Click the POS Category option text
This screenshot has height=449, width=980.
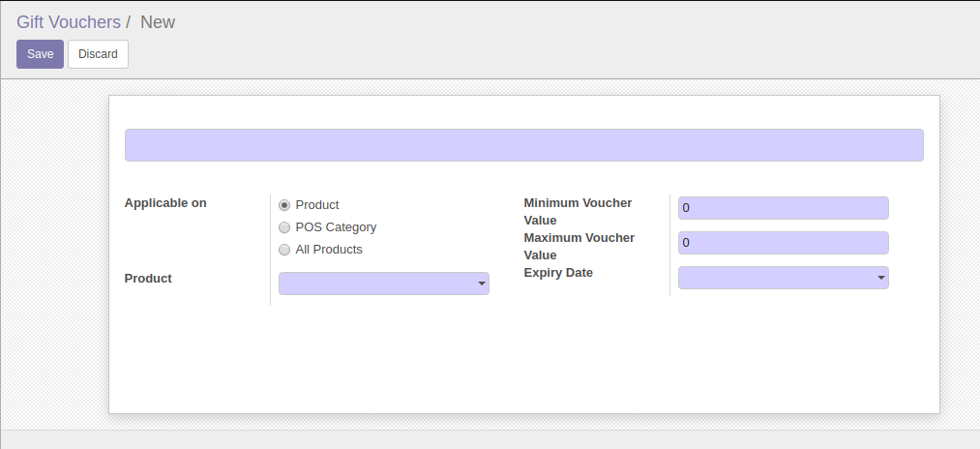click(x=336, y=227)
